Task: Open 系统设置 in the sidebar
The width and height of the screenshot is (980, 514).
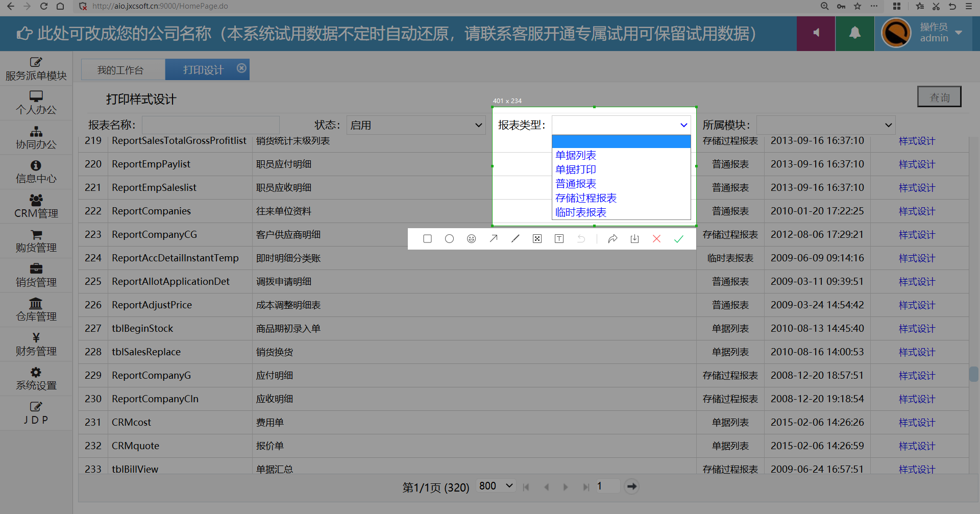Action: point(36,379)
